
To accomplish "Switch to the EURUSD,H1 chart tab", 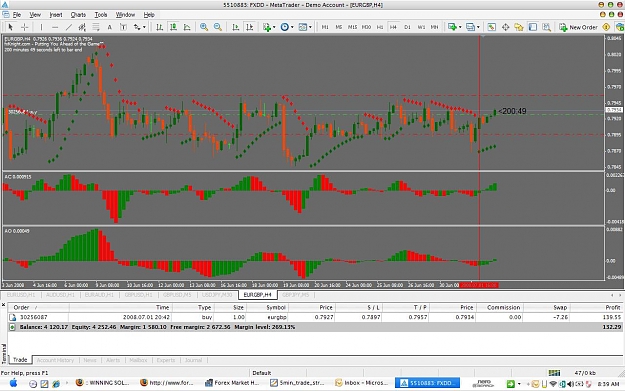I will 21,295.
